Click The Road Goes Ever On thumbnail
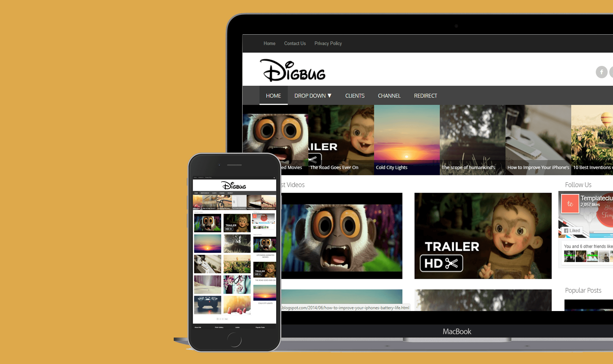 [340, 139]
